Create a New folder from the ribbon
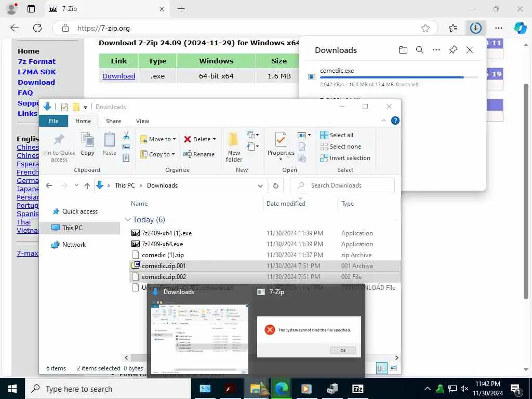The height and width of the screenshot is (399, 532). point(234,147)
